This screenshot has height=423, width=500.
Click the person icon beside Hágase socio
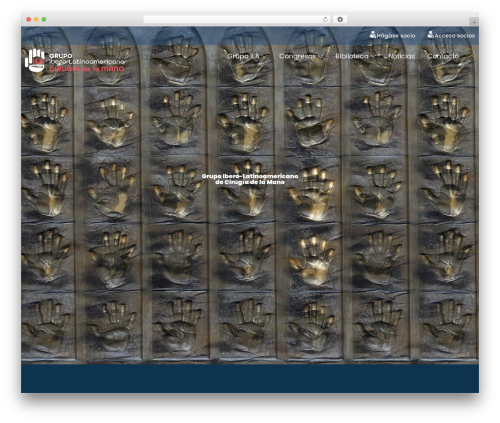tap(373, 35)
